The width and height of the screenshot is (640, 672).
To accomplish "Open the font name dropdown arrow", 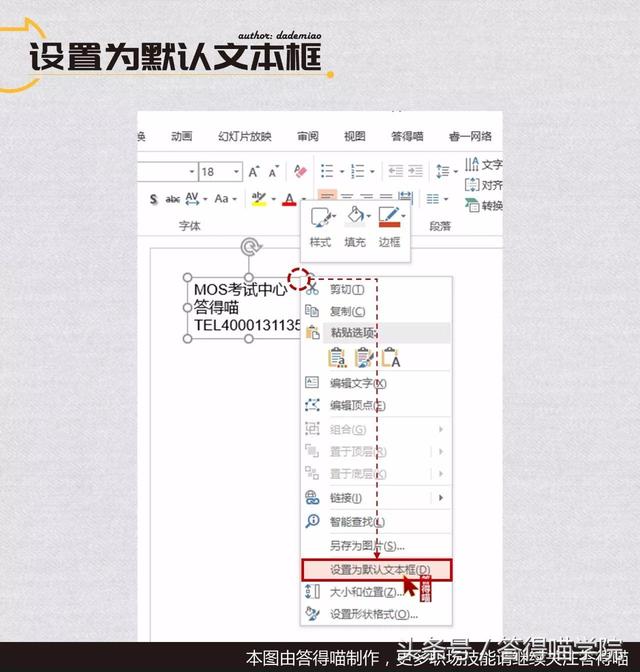I will pos(192,172).
